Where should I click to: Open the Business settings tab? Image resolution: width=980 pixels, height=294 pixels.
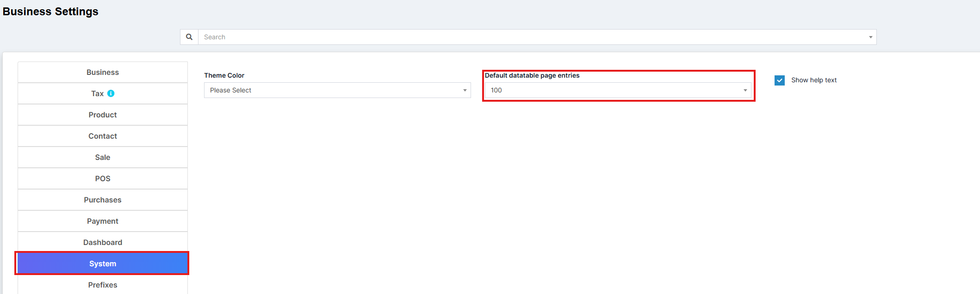coord(103,73)
